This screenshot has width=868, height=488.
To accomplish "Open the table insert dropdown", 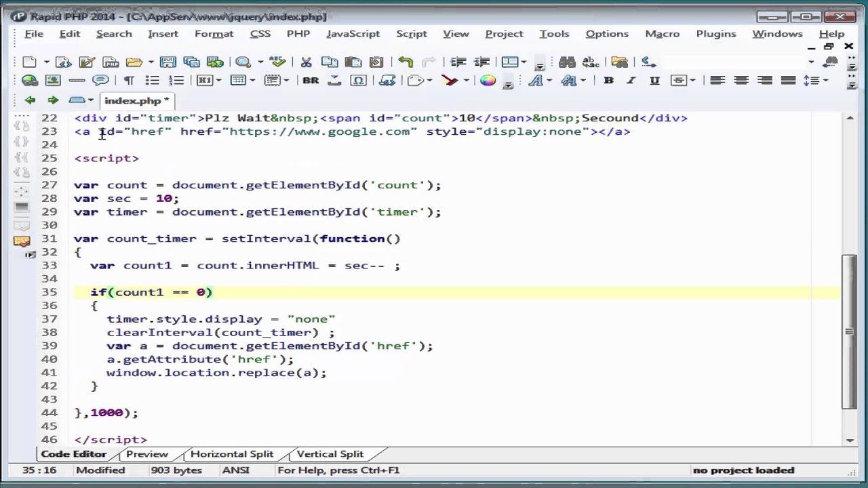I will click(252, 81).
